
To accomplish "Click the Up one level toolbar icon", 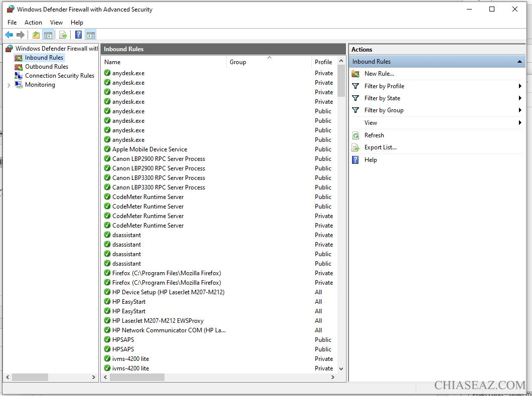I will click(36, 35).
